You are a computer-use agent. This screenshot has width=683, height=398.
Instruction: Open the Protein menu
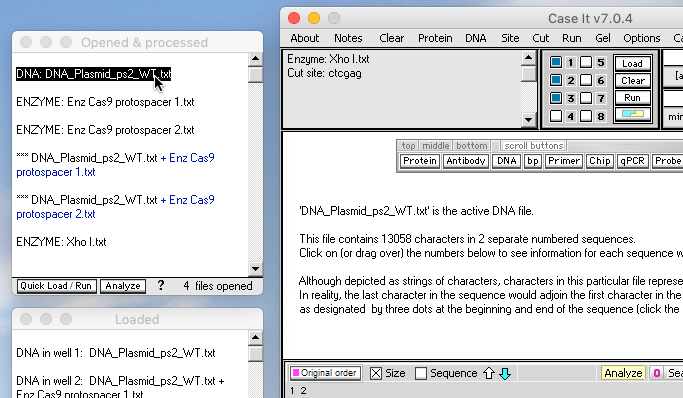click(435, 38)
